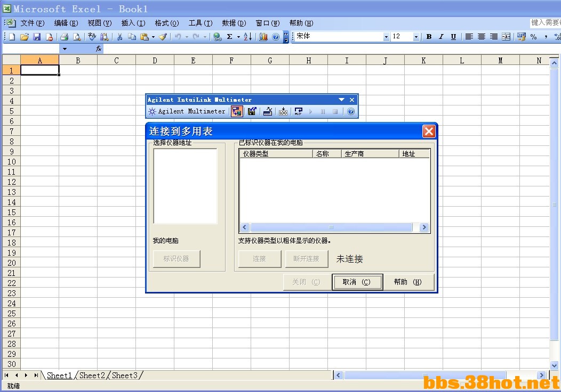Toggle Align Right

[x=494, y=36]
